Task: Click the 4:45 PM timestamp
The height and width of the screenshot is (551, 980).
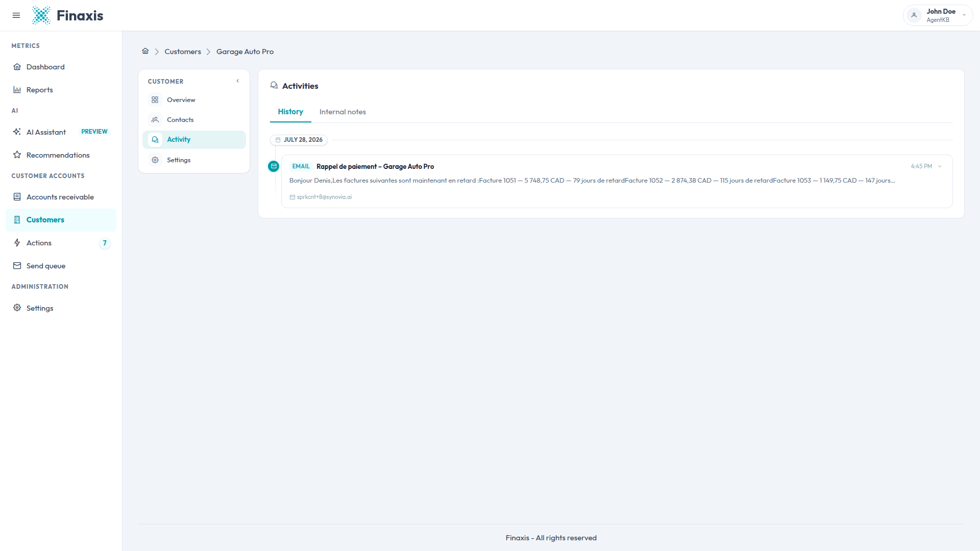Action: point(921,166)
